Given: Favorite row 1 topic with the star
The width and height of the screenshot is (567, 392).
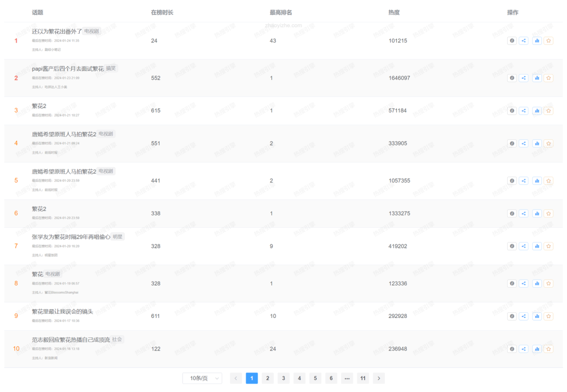Looking at the screenshot, I should pos(549,41).
